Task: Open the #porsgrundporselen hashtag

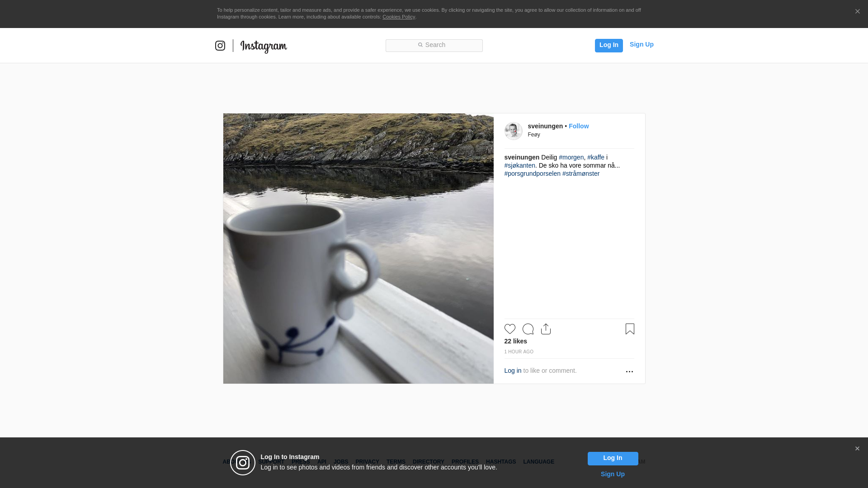Action: (532, 174)
